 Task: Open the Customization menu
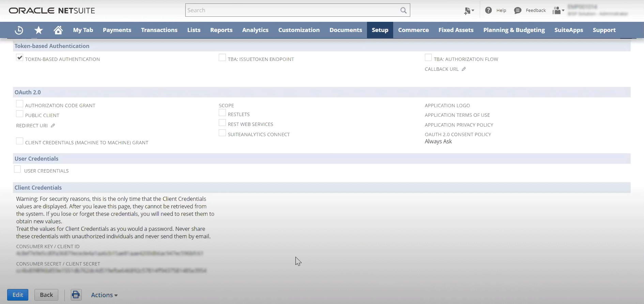pyautogui.click(x=299, y=30)
